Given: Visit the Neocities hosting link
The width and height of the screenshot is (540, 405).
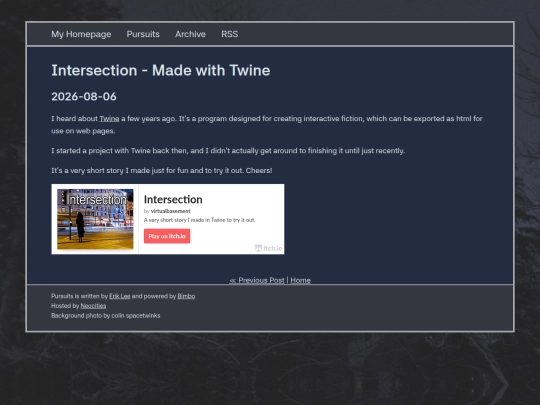Looking at the screenshot, I should pyautogui.click(x=93, y=306).
